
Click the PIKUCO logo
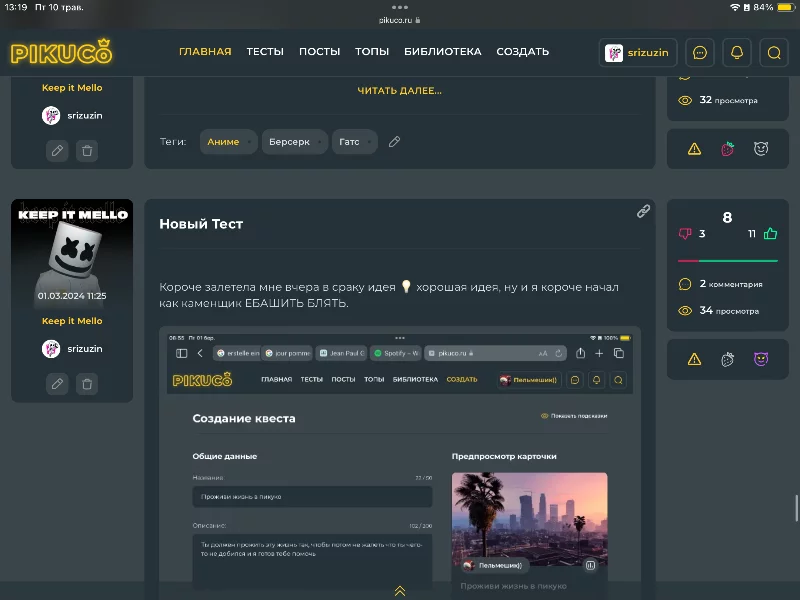(x=61, y=52)
